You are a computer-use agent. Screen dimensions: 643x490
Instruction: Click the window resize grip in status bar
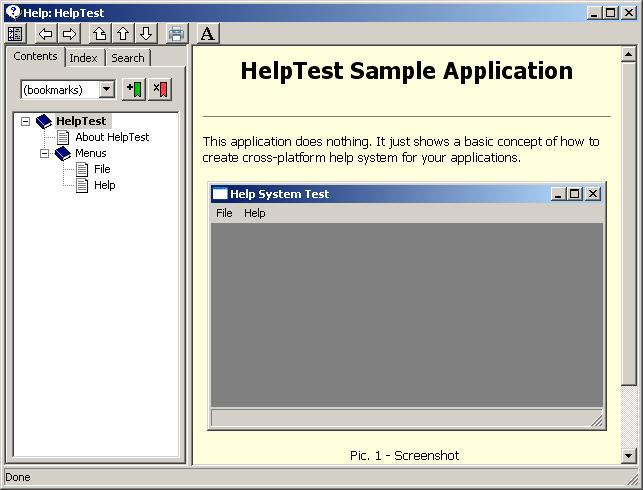(x=633, y=478)
